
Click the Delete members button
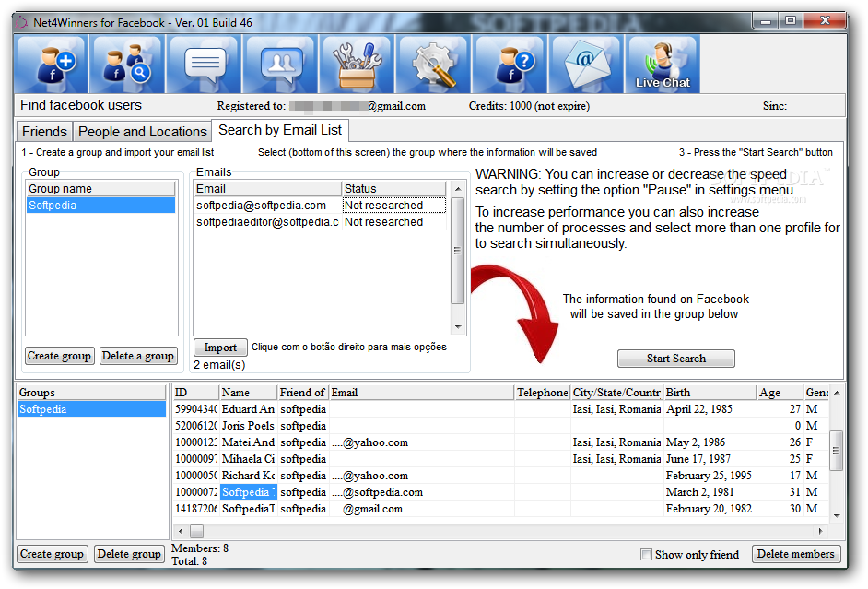pos(795,554)
